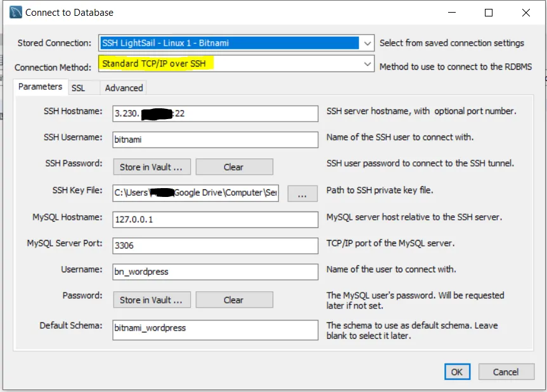This screenshot has height=392, width=547.
Task: Cancel the Connect to Database dialog
Action: pyautogui.click(x=506, y=372)
